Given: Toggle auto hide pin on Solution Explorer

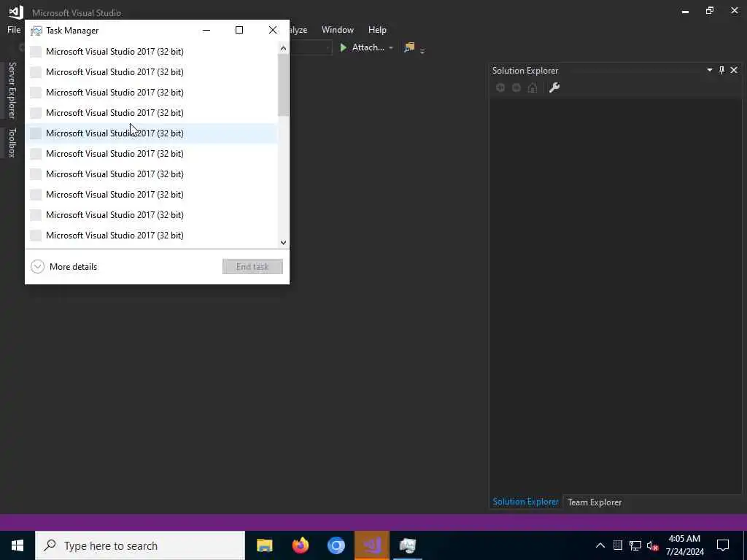Looking at the screenshot, I should click(x=721, y=70).
